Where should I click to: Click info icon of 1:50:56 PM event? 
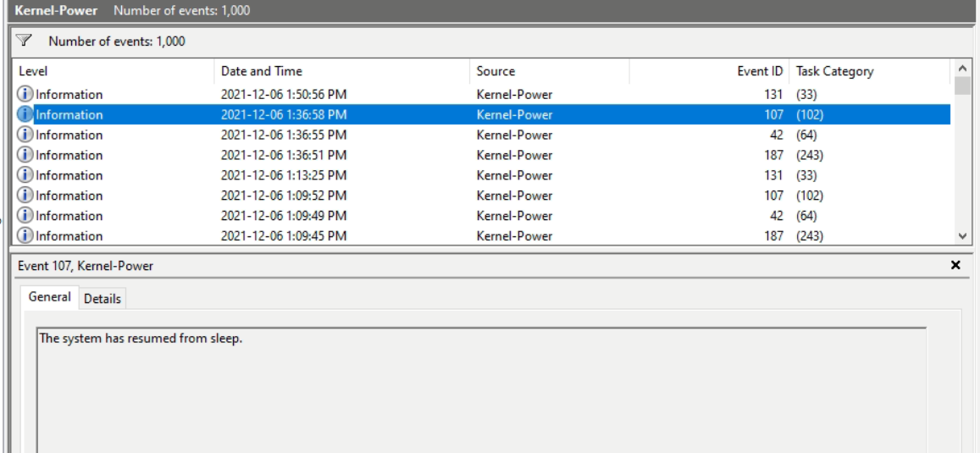coord(25,95)
